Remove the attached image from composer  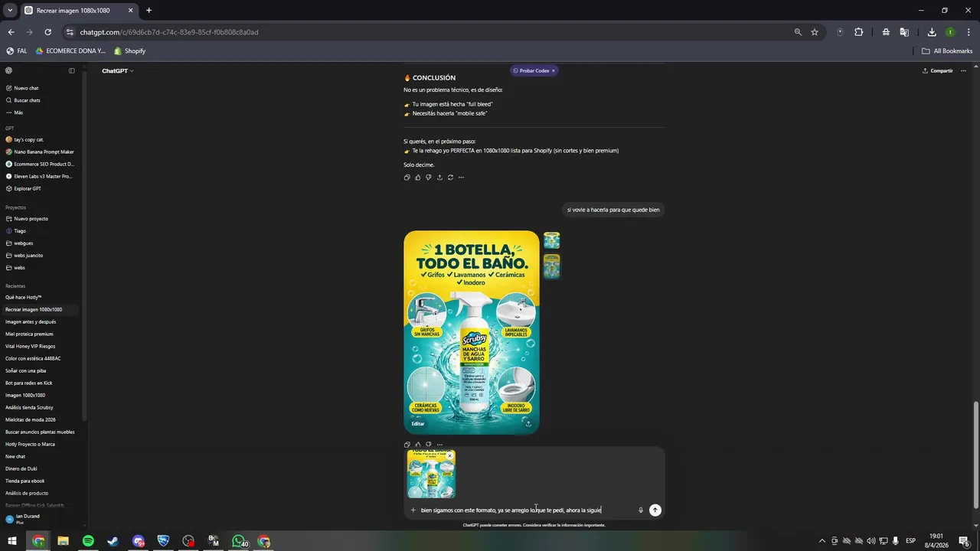pyautogui.click(x=449, y=456)
